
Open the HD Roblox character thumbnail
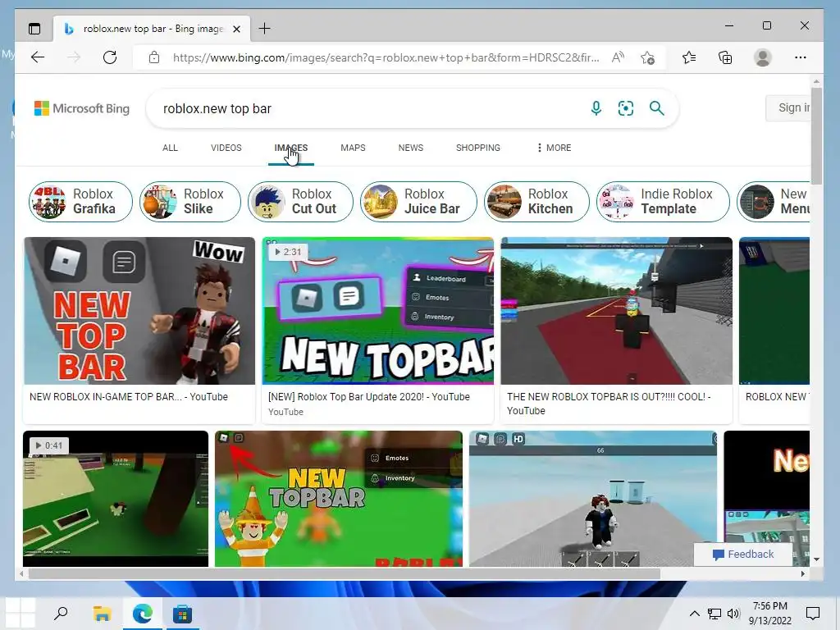593,499
